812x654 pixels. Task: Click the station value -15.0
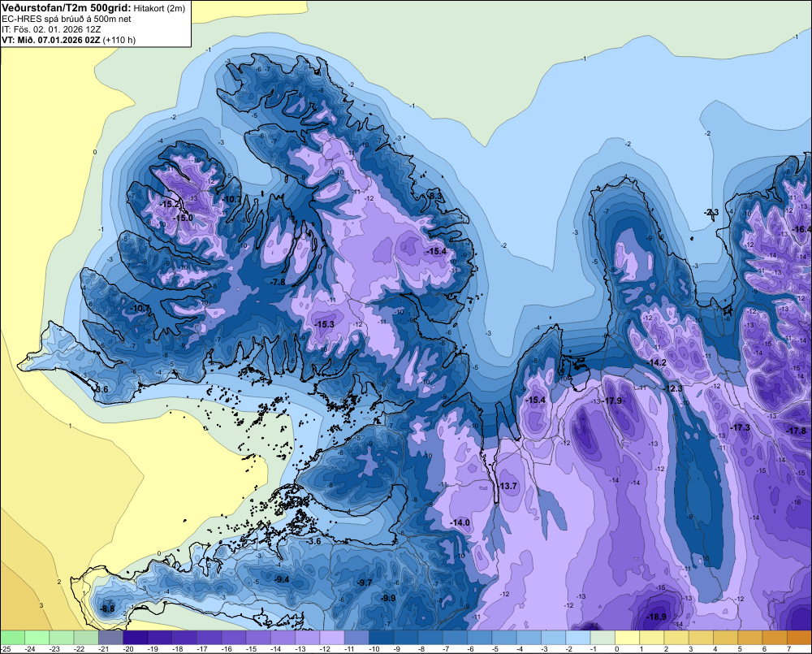coord(183,219)
